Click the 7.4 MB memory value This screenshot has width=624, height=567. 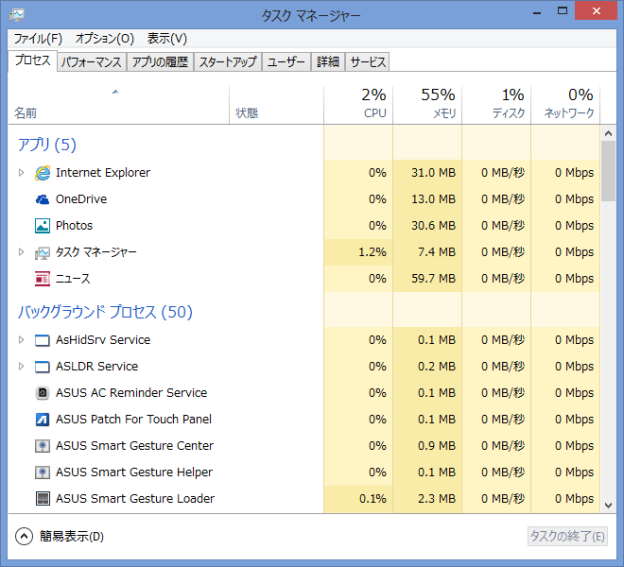437,252
